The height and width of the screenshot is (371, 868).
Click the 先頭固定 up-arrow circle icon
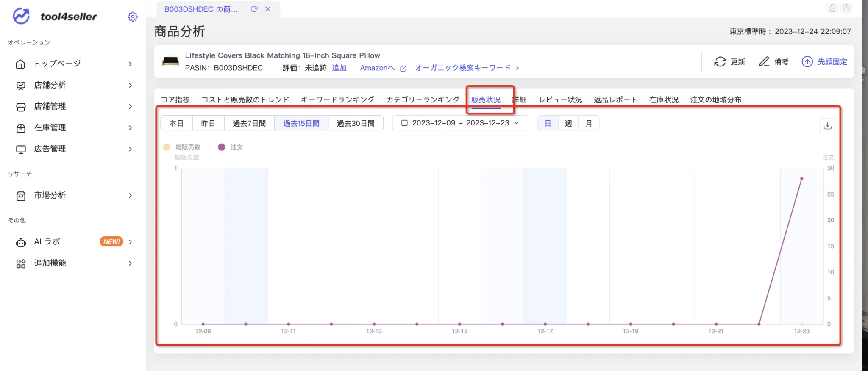[807, 62]
